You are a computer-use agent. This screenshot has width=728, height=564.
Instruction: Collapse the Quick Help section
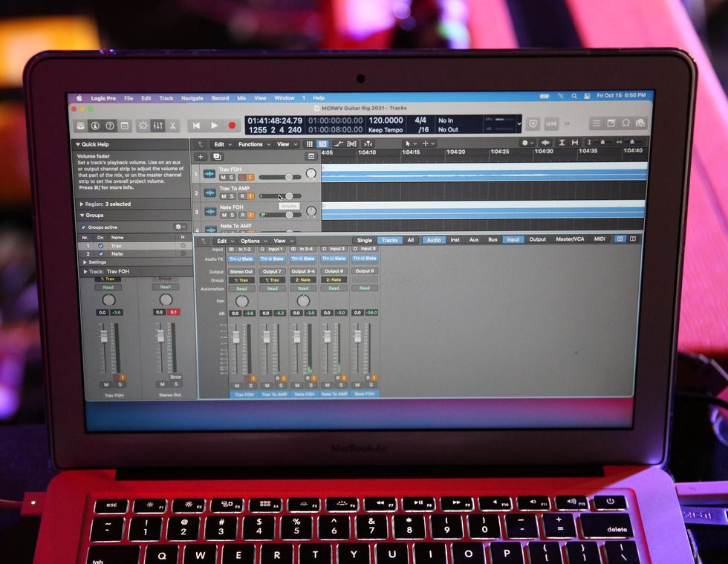78,144
